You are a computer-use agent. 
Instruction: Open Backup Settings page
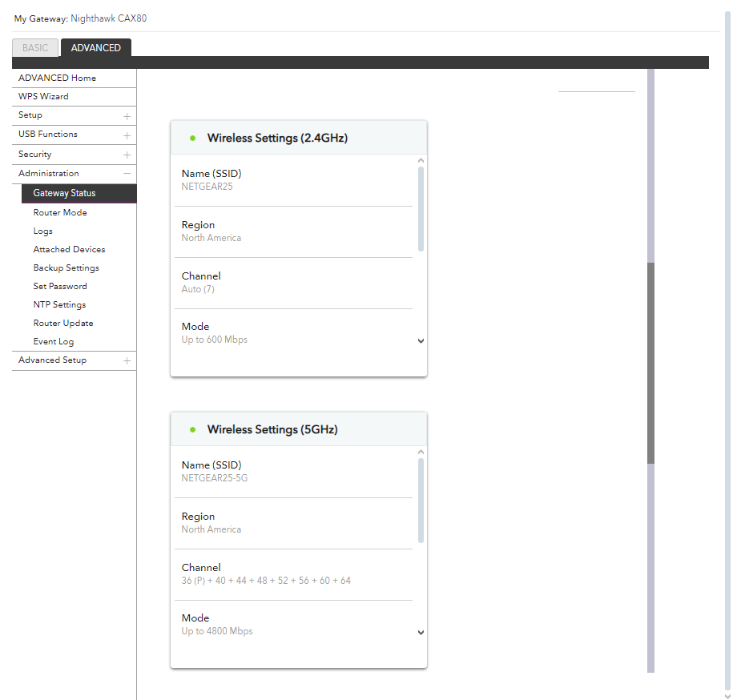pos(66,268)
